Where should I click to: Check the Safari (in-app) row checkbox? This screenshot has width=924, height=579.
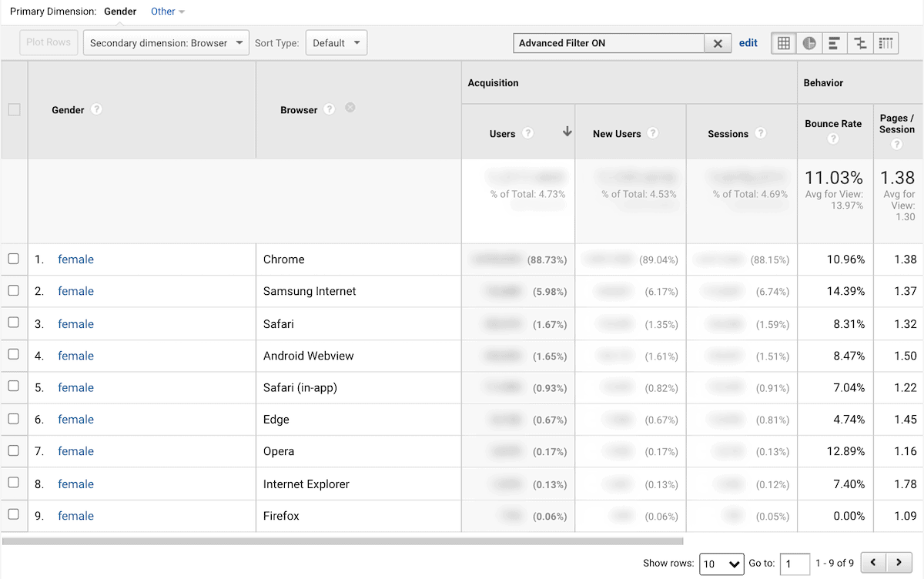(x=14, y=387)
